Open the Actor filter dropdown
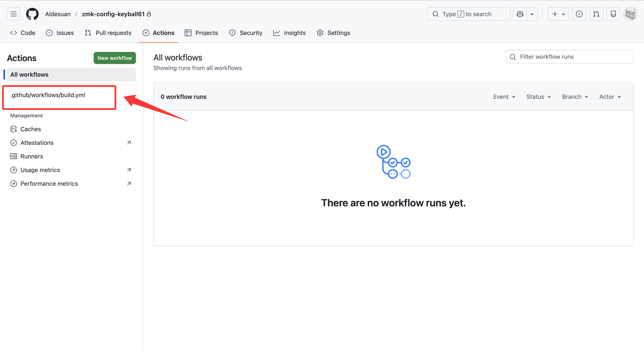644x351 pixels. (x=610, y=97)
